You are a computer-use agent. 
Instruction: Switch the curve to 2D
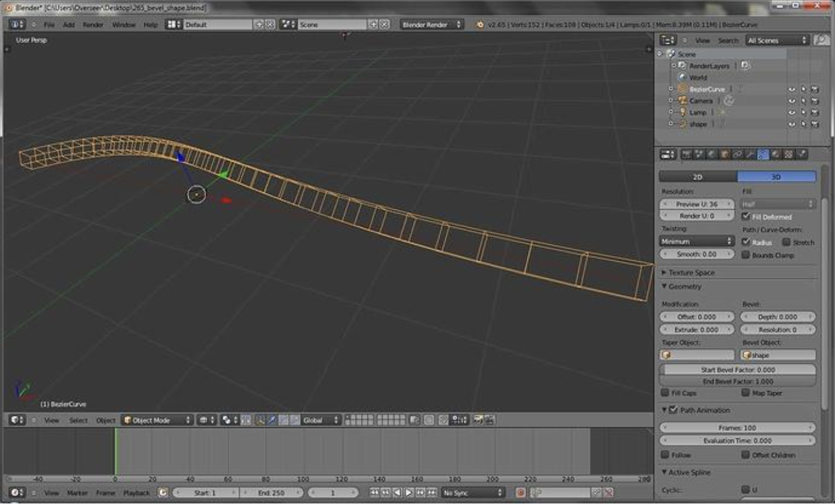(698, 177)
